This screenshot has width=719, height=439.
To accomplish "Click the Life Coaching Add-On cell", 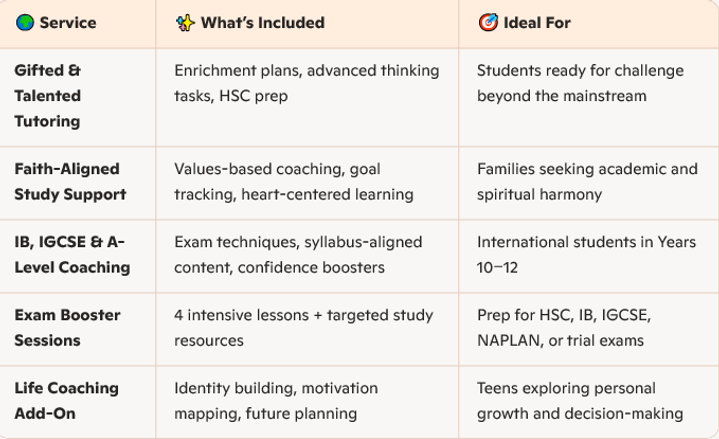I will [x=78, y=402].
